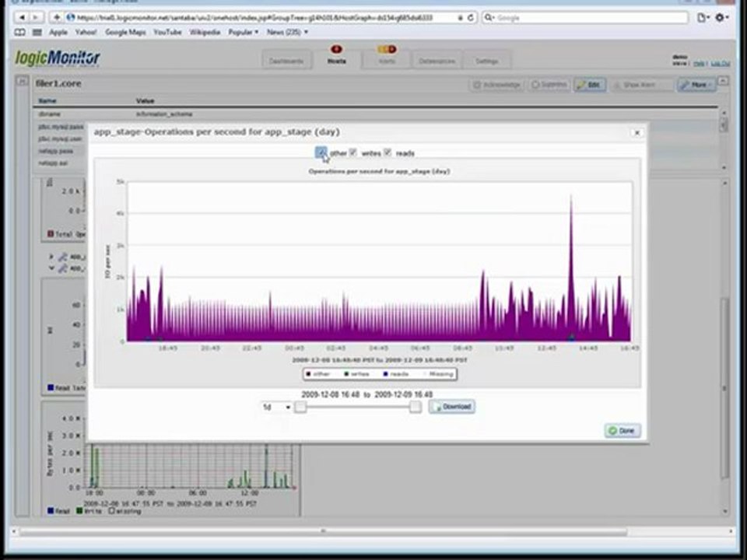The width and height of the screenshot is (747, 560).
Task: Open the browser page menu icon
Action: pos(703,18)
